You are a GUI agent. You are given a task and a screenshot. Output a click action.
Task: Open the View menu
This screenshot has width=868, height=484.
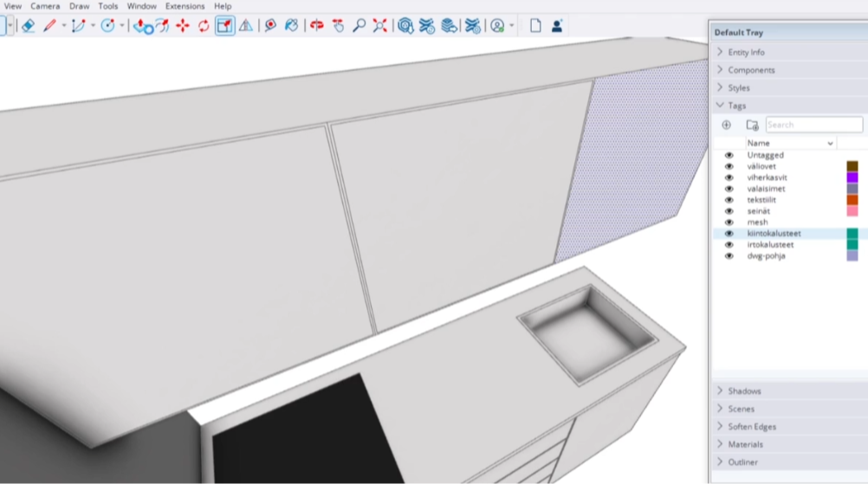click(x=13, y=6)
